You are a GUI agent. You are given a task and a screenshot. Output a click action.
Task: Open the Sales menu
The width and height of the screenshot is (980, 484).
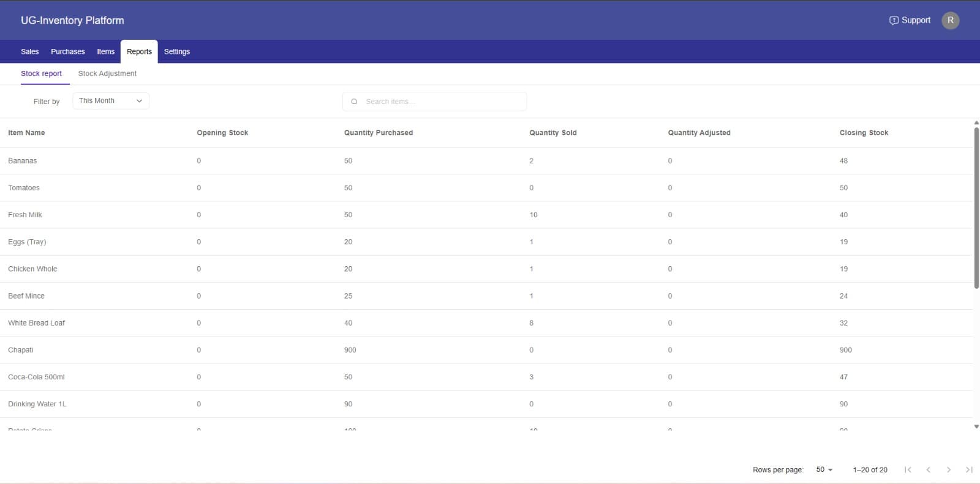[29, 52]
